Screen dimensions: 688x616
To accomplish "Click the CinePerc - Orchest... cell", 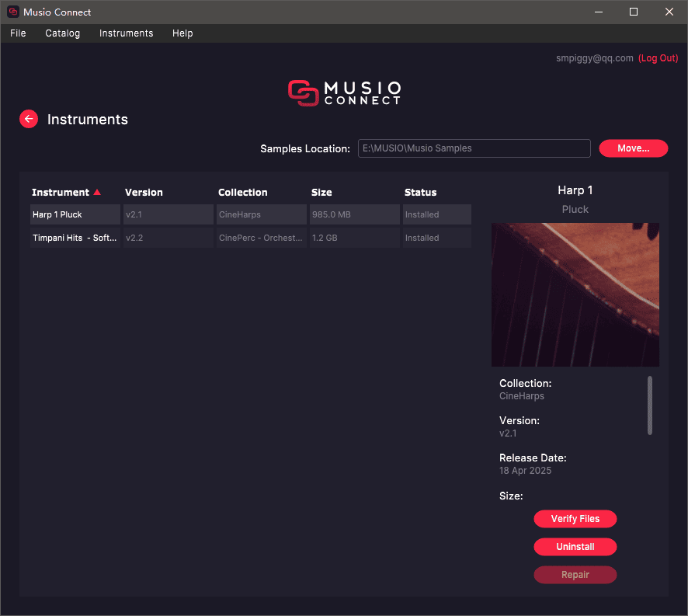I will [262, 238].
